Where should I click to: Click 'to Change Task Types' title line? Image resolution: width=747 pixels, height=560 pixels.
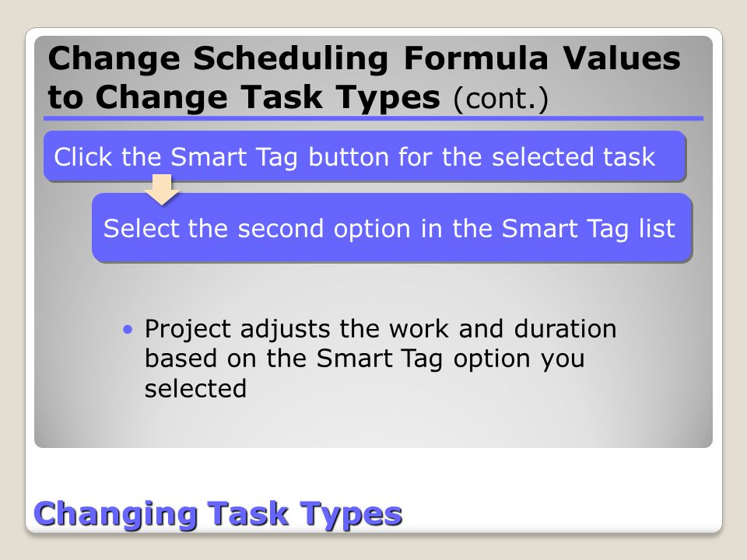click(x=244, y=98)
